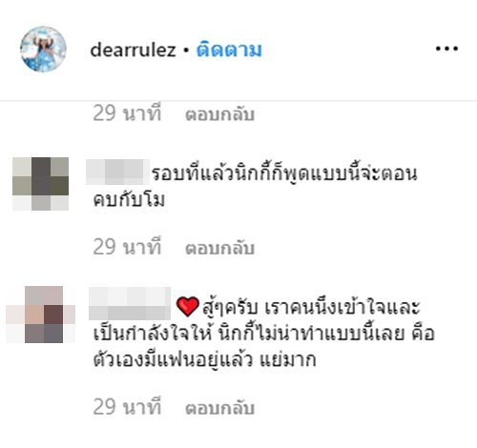Select the comment line starting รอบที่แล้วนิกกี้
Image resolution: width=477 pixels, height=448 pixels.
pos(284,173)
